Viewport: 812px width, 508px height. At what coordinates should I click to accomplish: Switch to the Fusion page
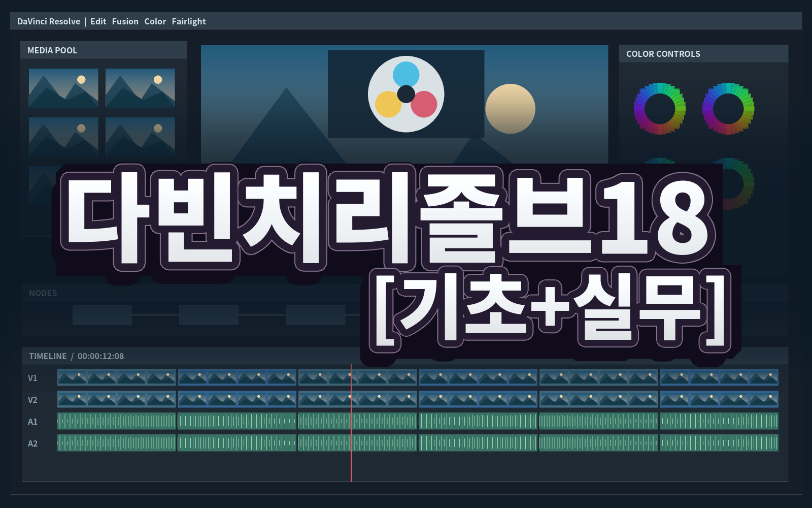pyautogui.click(x=125, y=21)
